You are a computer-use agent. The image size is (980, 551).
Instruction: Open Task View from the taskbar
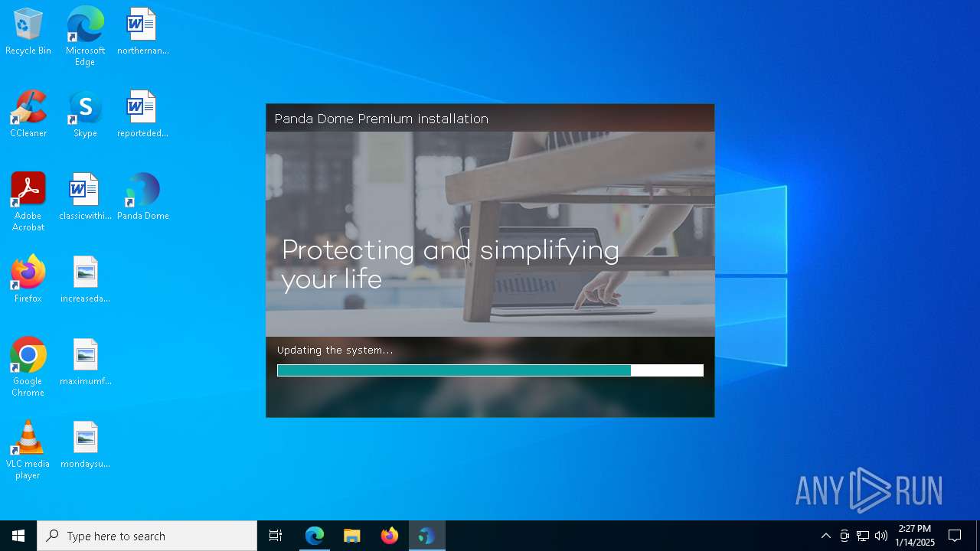[276, 536]
